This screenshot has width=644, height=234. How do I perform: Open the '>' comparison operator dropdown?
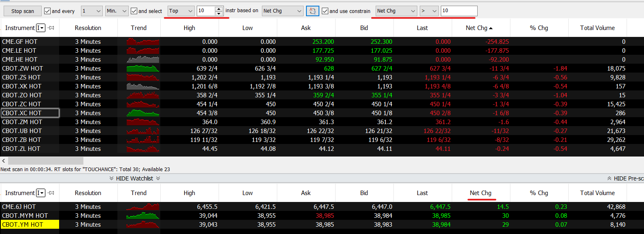coord(429,11)
